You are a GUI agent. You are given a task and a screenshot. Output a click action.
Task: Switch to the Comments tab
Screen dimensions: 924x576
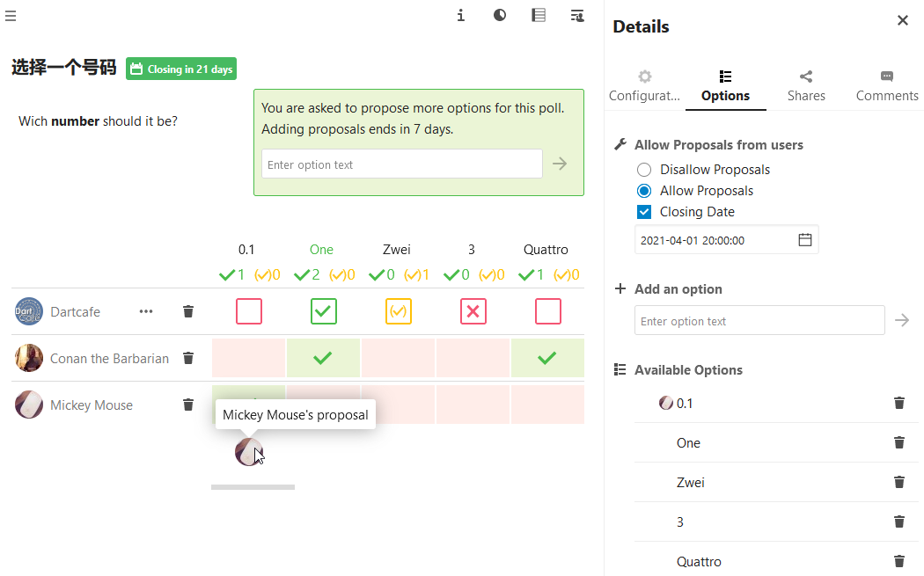(x=886, y=86)
